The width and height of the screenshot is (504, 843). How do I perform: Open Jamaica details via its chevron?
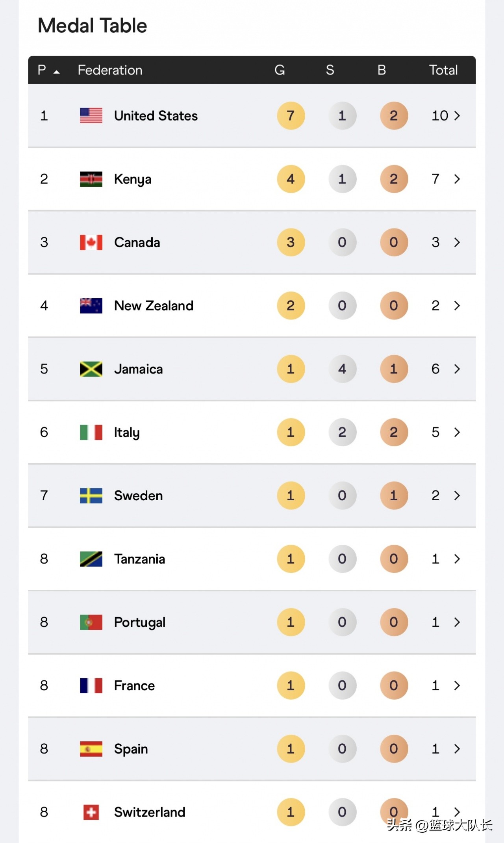tap(457, 369)
